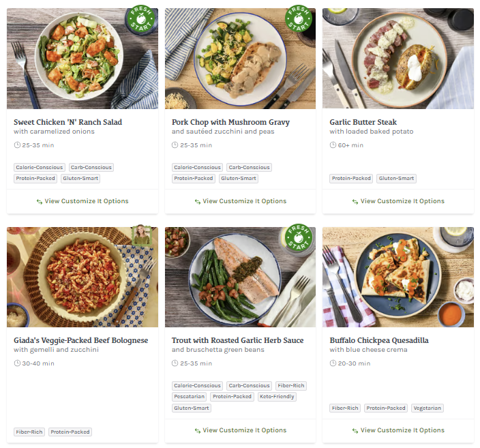Click clock icon on Garlic Butter Steak
Viewport: 480px width, 448px height.
(333, 145)
